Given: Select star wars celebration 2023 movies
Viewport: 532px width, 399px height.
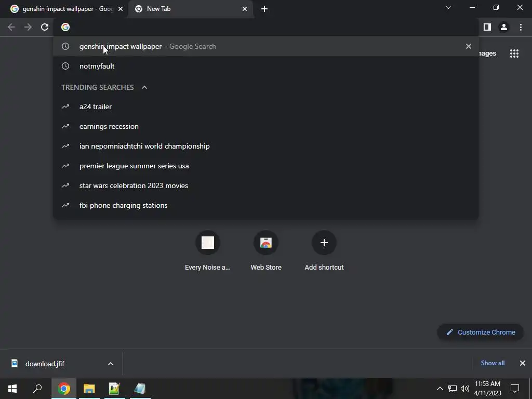Looking at the screenshot, I should [x=266, y=185].
